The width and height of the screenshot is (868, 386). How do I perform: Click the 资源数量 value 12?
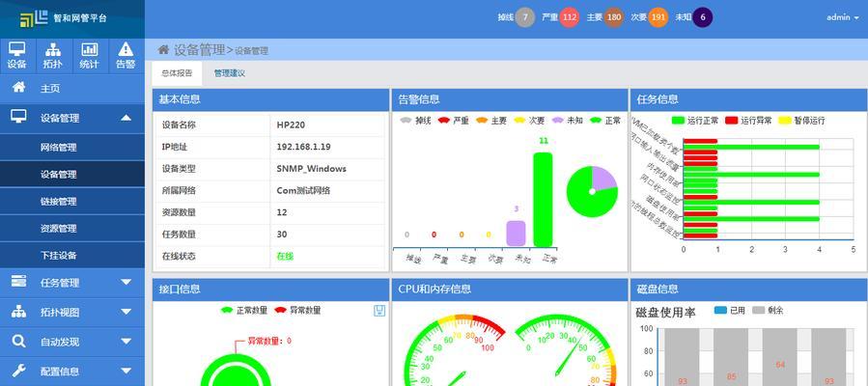[x=282, y=212]
